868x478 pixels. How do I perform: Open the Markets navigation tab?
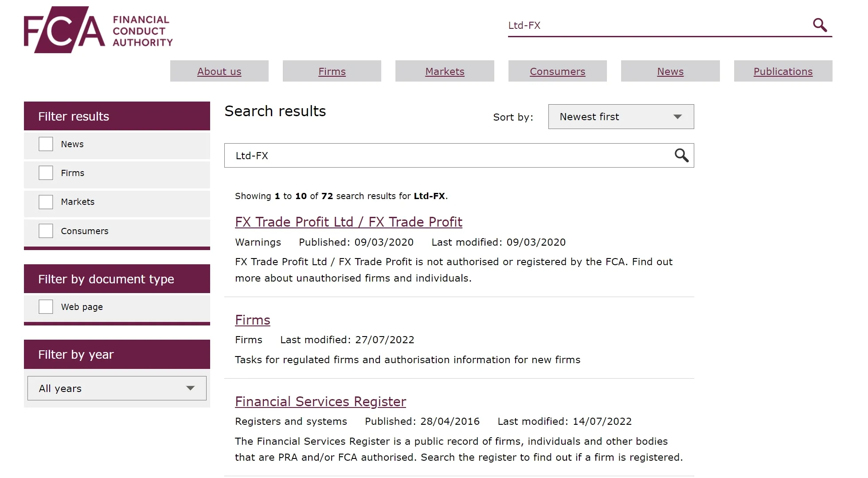445,71
